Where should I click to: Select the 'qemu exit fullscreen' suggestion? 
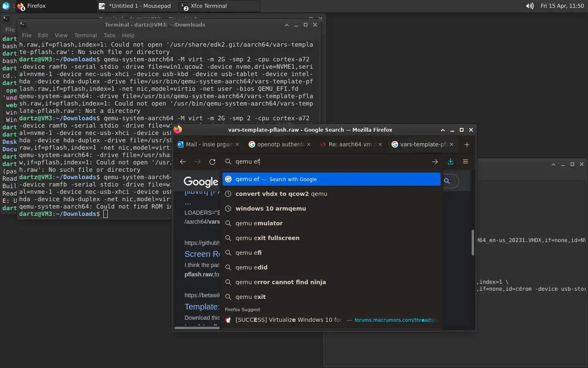[x=332, y=238]
